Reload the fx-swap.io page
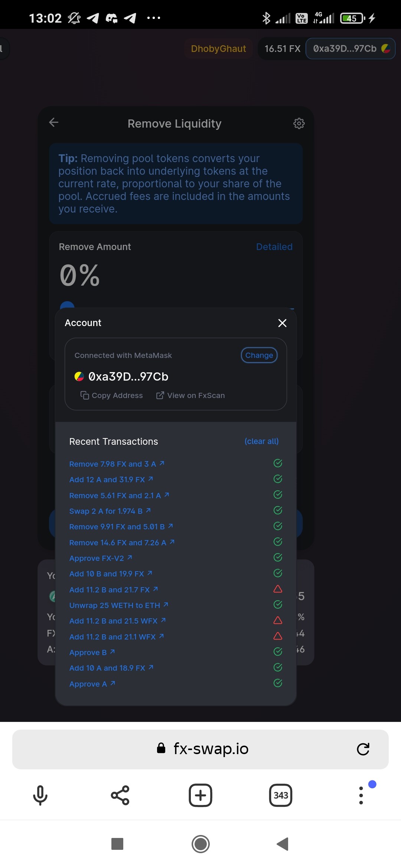This screenshot has height=868, width=401. 363,749
